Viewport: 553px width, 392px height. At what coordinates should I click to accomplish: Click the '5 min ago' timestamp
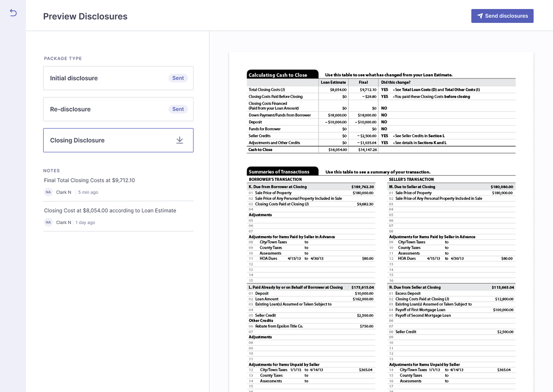(x=88, y=192)
